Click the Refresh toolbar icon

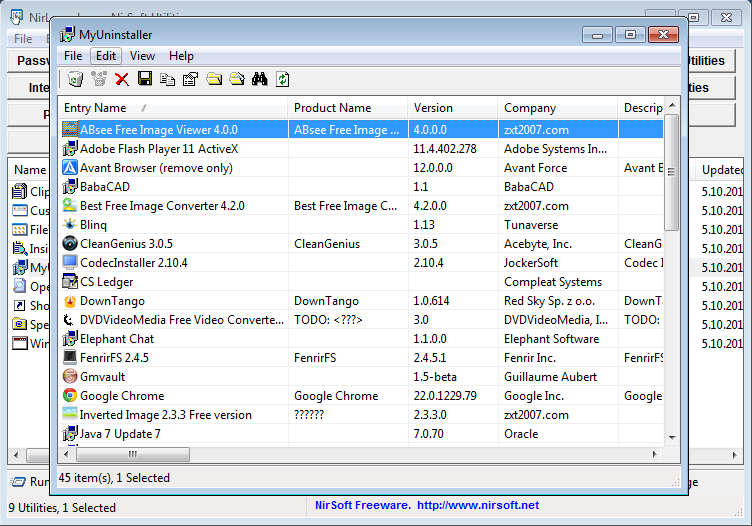tap(283, 79)
